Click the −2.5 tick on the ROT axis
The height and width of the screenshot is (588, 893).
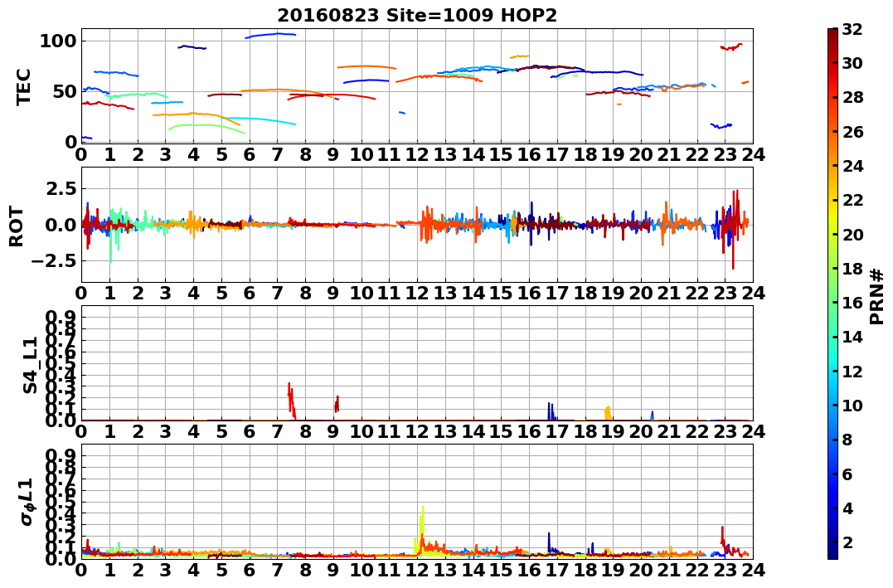click(52, 261)
